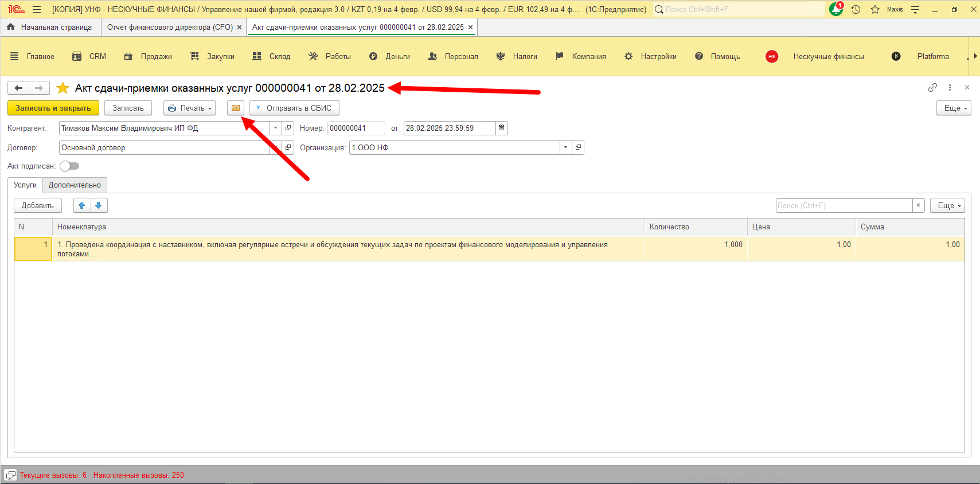
Task: Open the Еще menu above the table
Action: [x=949, y=205]
